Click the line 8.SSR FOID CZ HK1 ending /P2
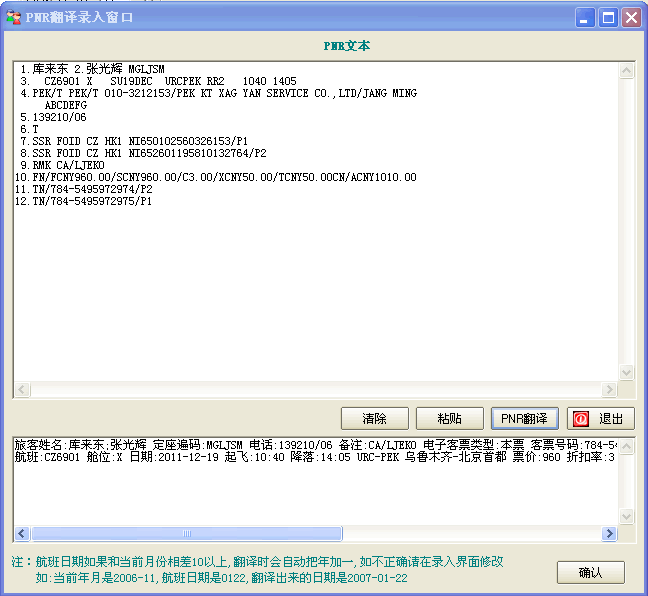Image resolution: width=648 pixels, height=596 pixels. click(143, 153)
